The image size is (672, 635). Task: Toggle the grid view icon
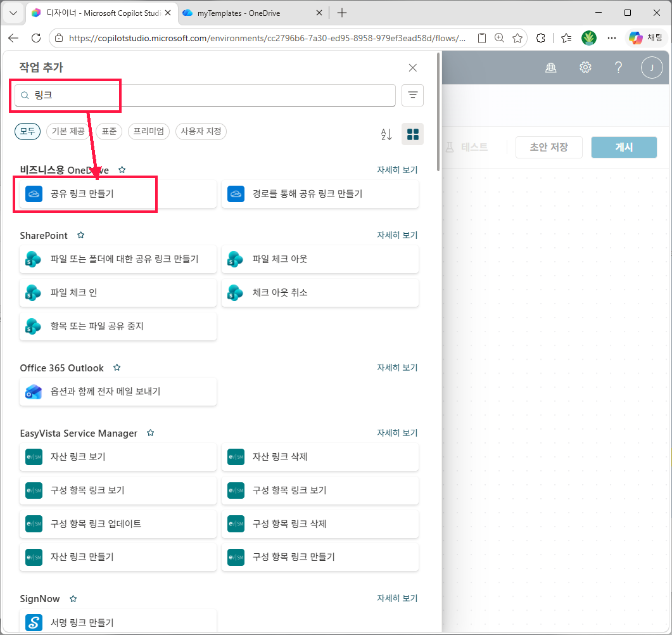(412, 134)
